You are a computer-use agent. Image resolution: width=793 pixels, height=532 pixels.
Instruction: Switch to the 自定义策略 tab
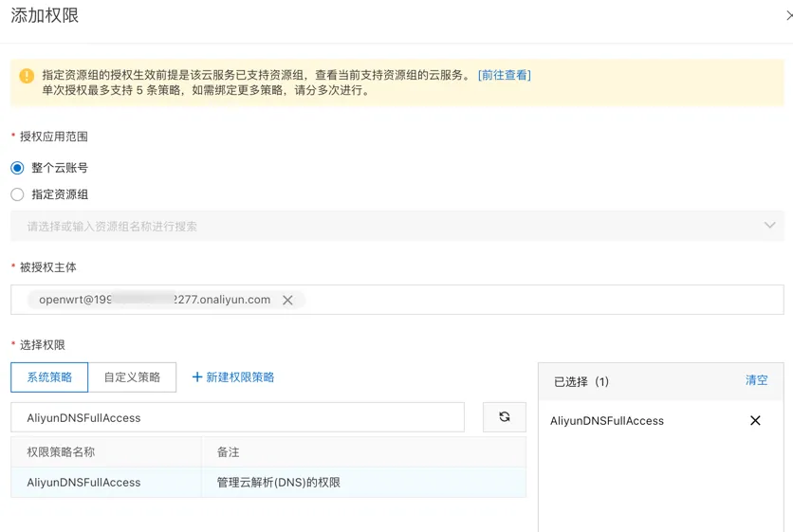tap(132, 376)
